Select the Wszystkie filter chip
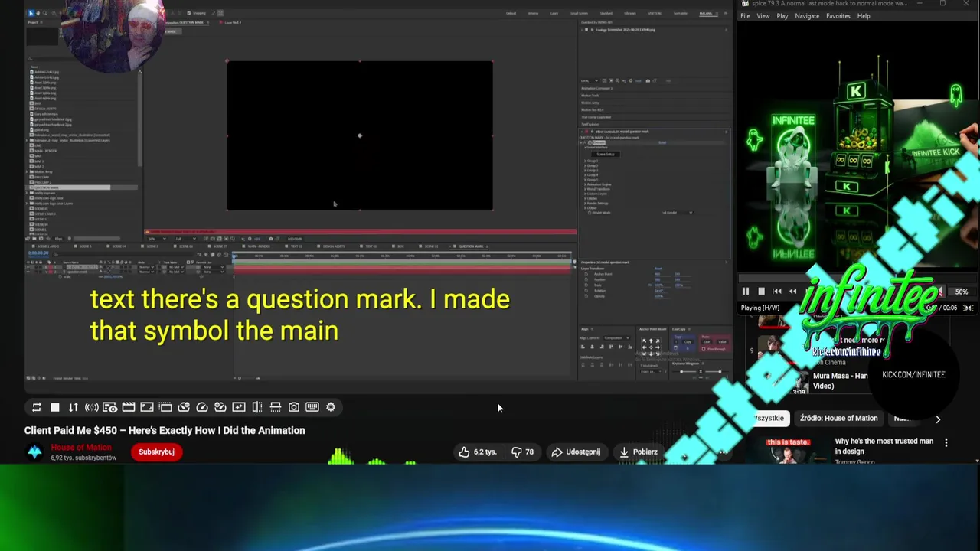The image size is (980, 551). click(769, 419)
